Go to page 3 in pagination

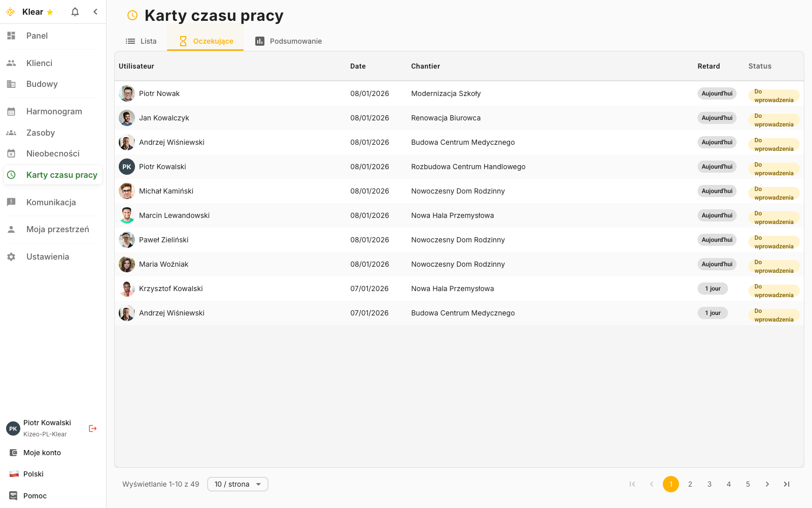click(x=709, y=484)
